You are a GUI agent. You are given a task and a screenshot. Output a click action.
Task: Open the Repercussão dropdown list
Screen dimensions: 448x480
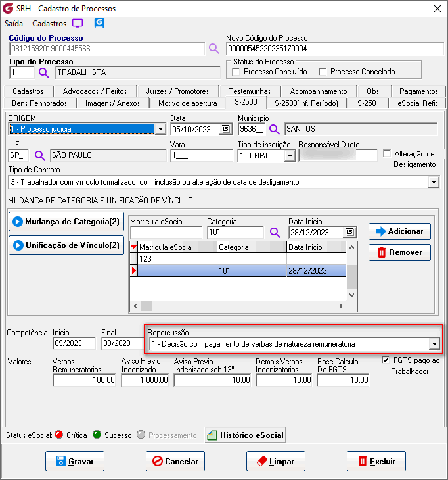pyautogui.click(x=434, y=344)
